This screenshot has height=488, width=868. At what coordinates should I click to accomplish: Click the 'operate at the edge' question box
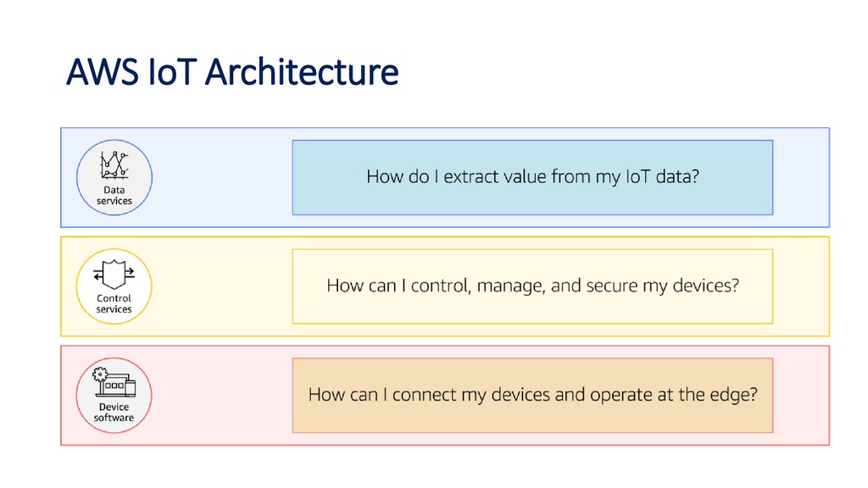pos(532,395)
